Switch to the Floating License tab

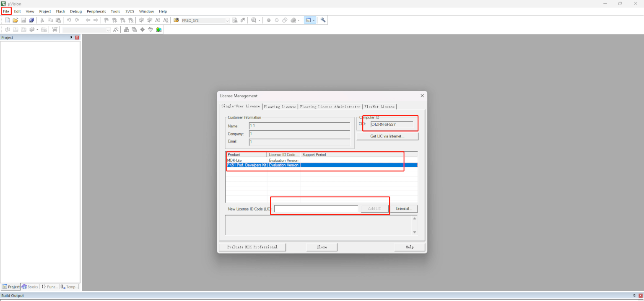click(280, 107)
